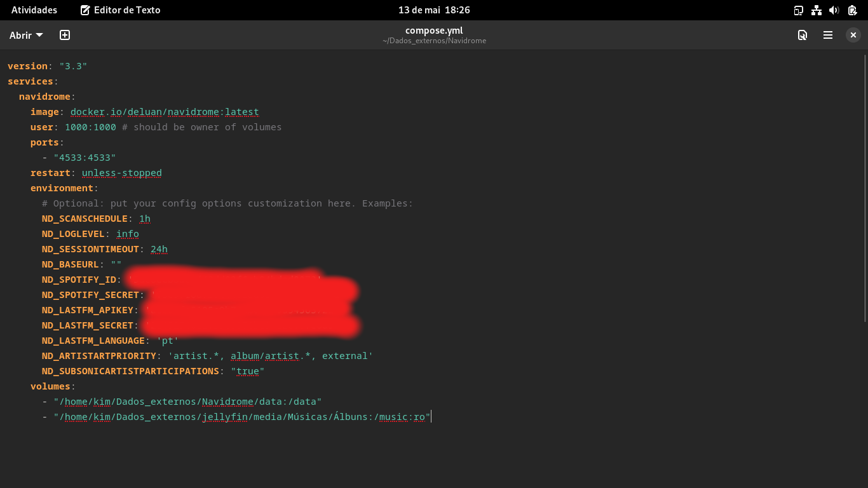This screenshot has width=868, height=488.
Task: Click the screen sharing tray icon
Action: point(799,10)
